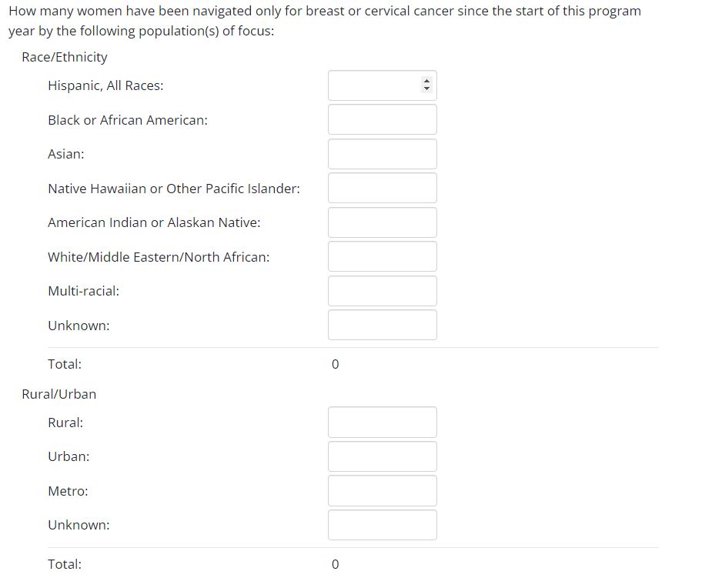Screen dimensions: 702x588
Task: Click the Native Hawaiian or Other Pacific Islander field
Action: [382, 189]
